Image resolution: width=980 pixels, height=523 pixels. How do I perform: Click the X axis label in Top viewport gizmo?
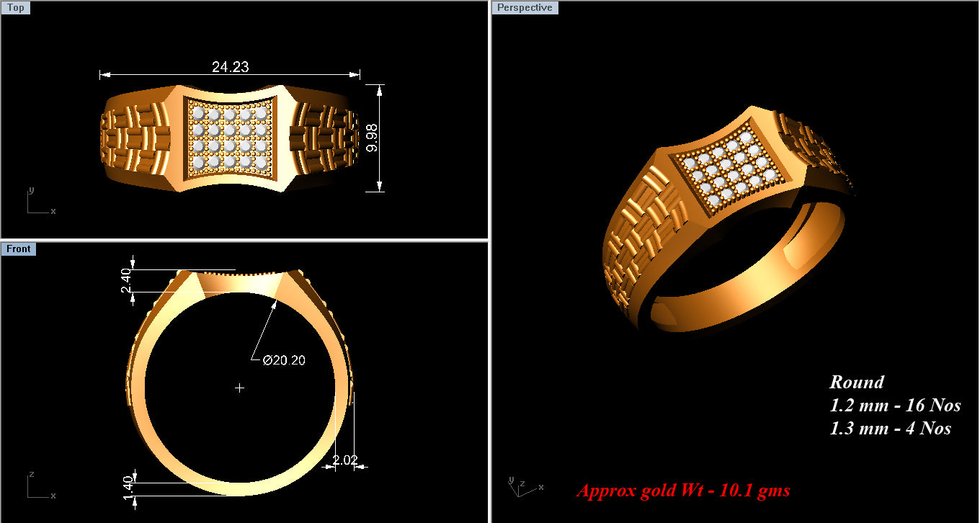pos(53,211)
